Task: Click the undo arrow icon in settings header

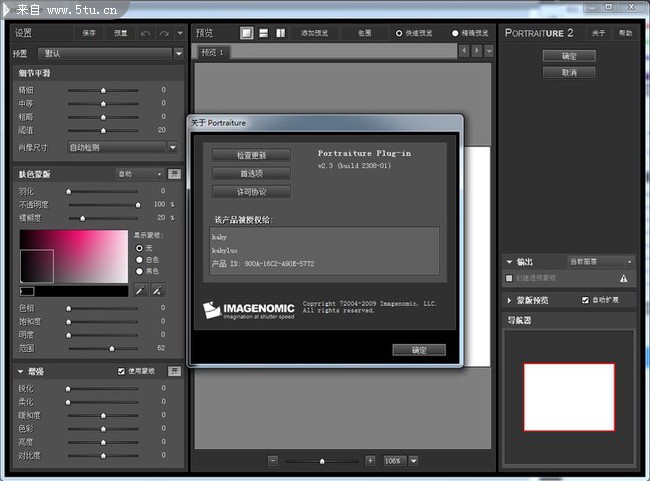Action: [146, 33]
